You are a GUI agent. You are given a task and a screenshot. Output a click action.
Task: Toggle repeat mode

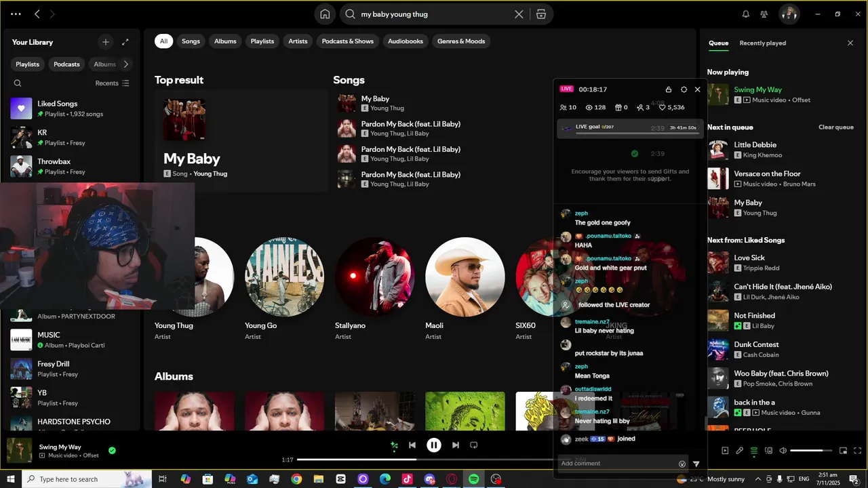pos(474,445)
